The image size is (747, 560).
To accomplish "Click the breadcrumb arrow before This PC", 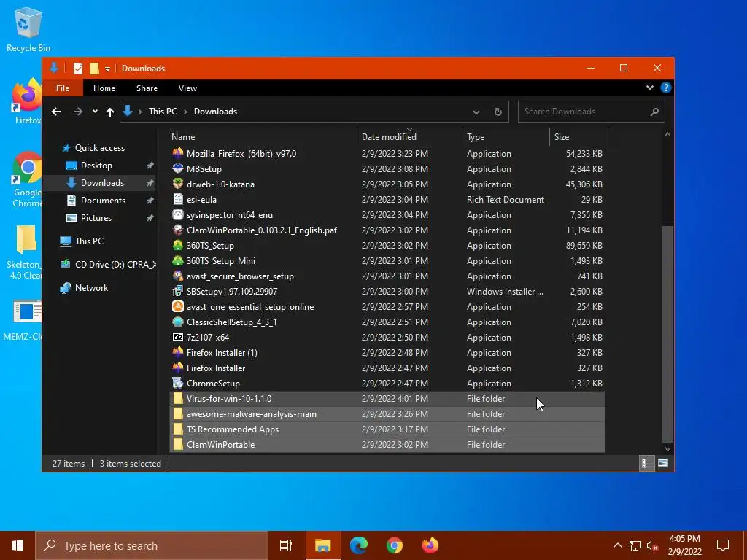I will (x=140, y=112).
